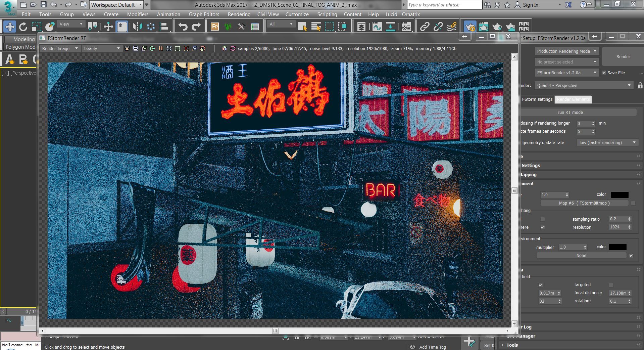
Task: Toggle the targeted checkbox in depth of field
Action: (611, 285)
